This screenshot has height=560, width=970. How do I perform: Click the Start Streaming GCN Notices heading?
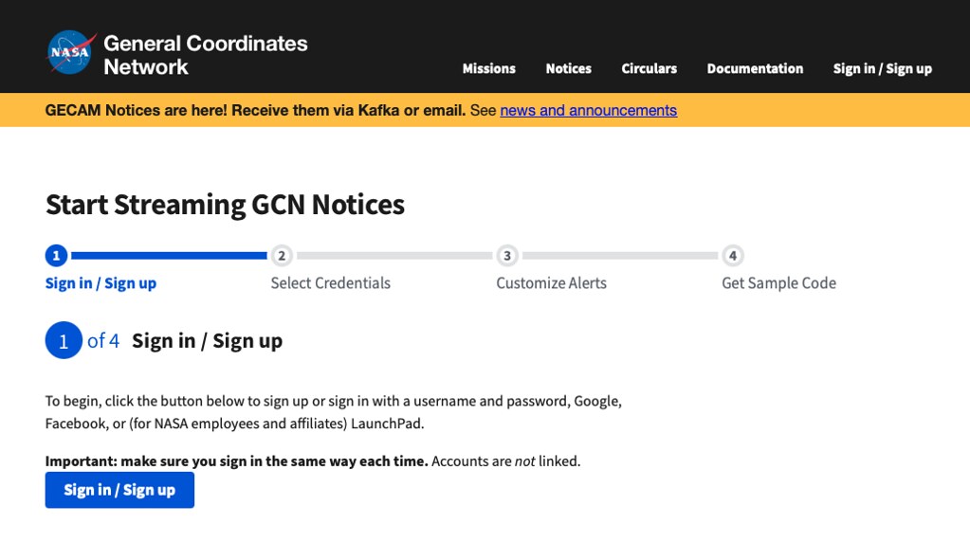pyautogui.click(x=225, y=205)
